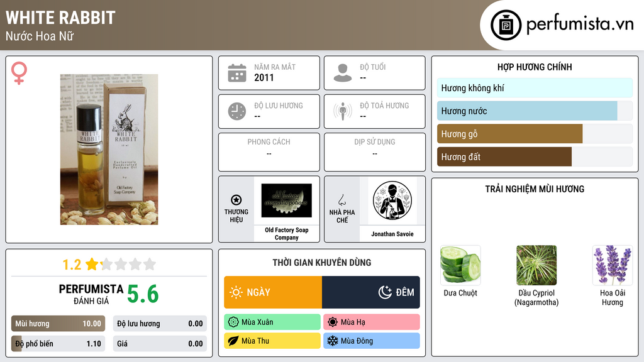
Task: Select the Dưa Chuột cucumber note image
Action: point(460,265)
